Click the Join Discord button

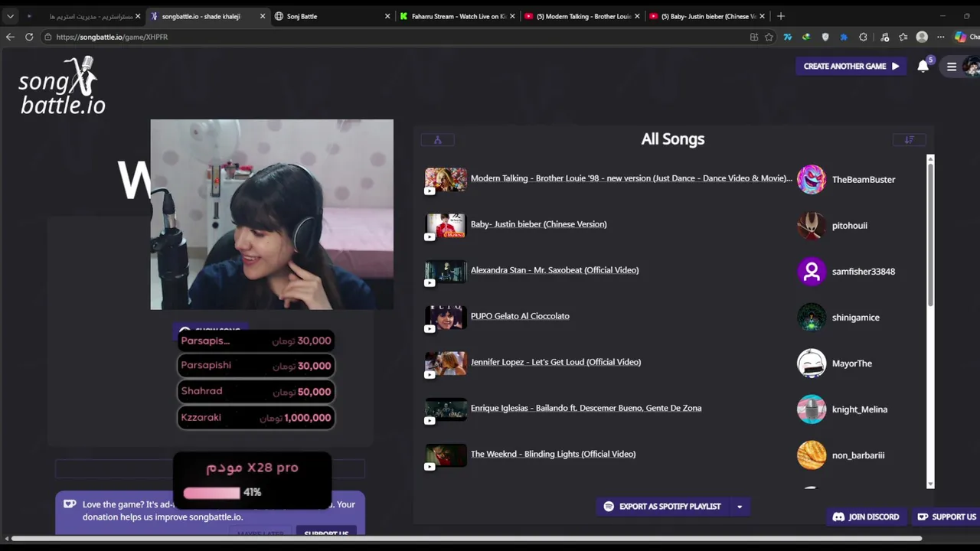865,517
